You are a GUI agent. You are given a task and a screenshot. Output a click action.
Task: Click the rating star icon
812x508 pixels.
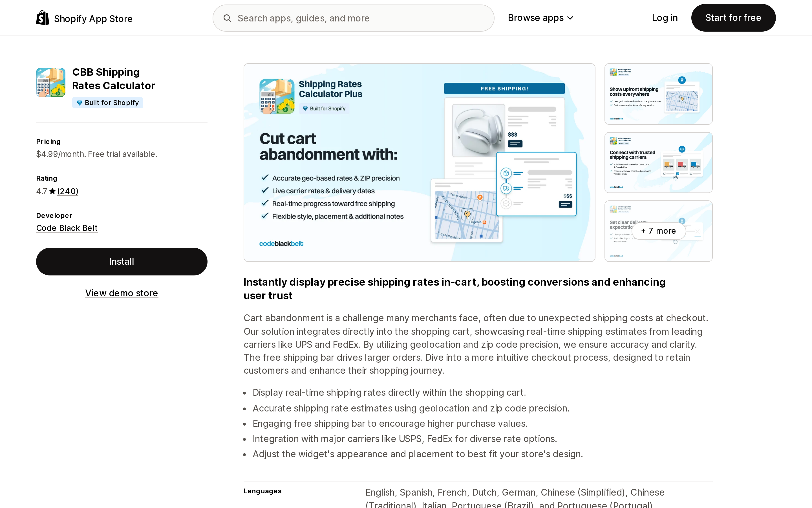[x=52, y=191]
